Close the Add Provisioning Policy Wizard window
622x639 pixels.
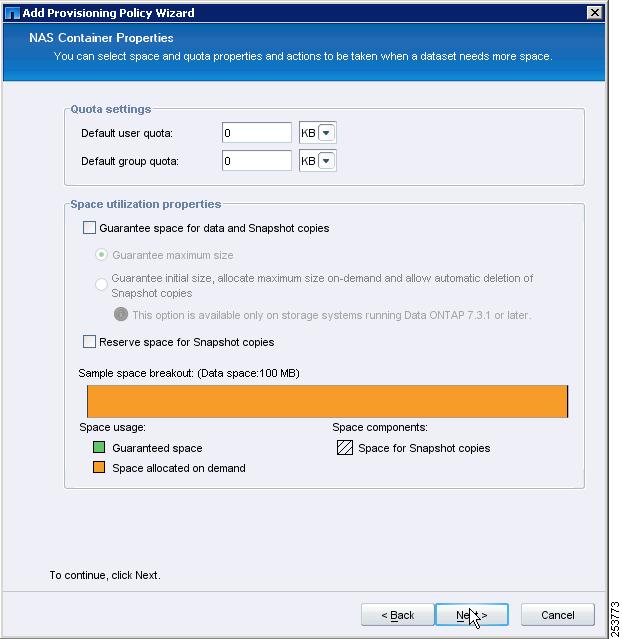point(595,13)
